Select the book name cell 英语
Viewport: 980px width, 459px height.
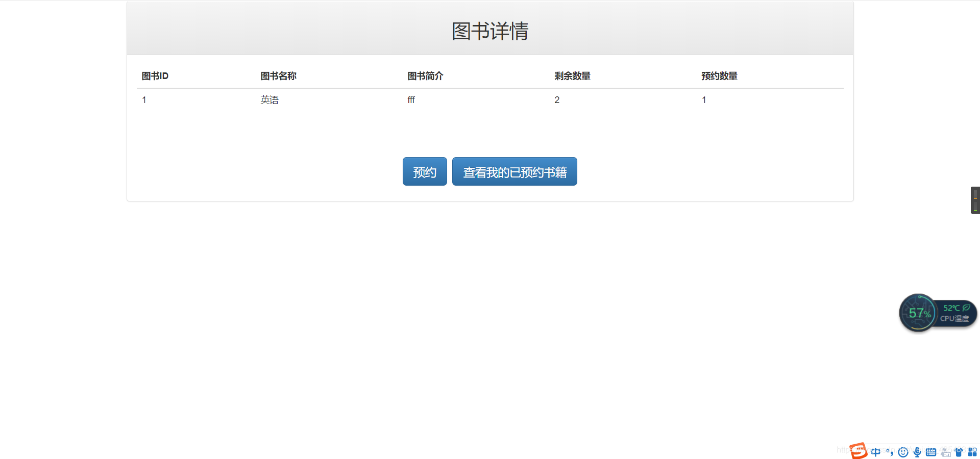(269, 100)
